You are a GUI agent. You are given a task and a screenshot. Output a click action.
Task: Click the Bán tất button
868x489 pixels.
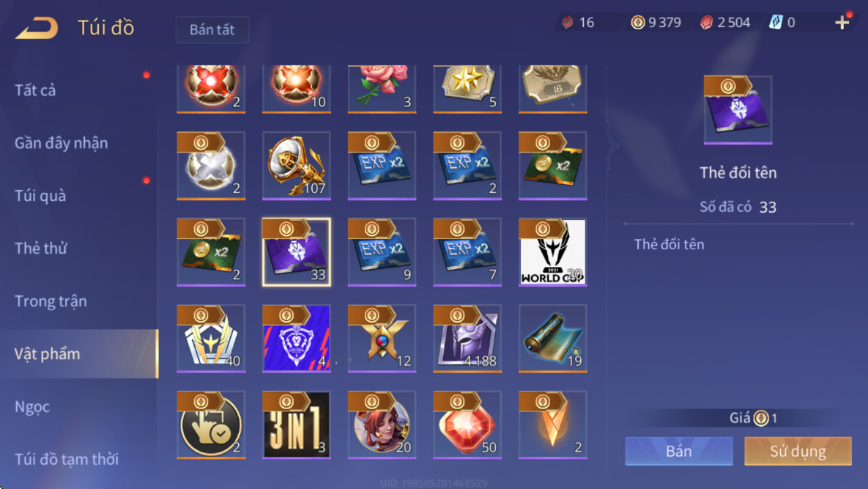[x=212, y=29]
